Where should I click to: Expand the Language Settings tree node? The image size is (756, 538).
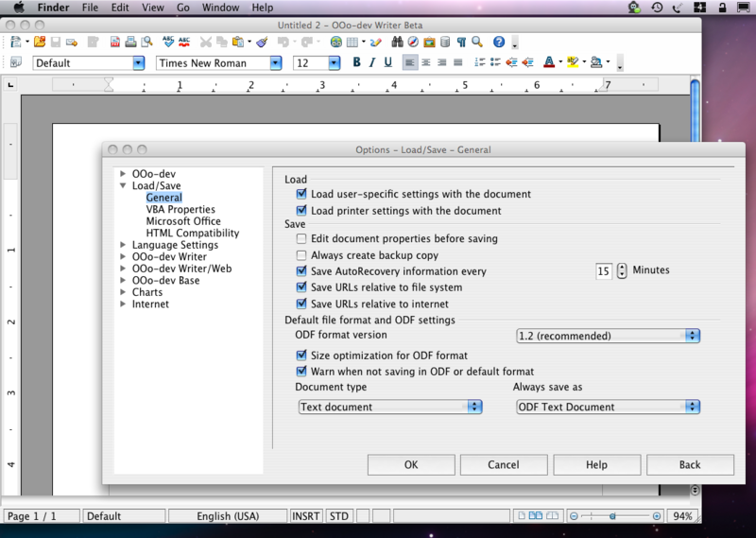(x=123, y=245)
